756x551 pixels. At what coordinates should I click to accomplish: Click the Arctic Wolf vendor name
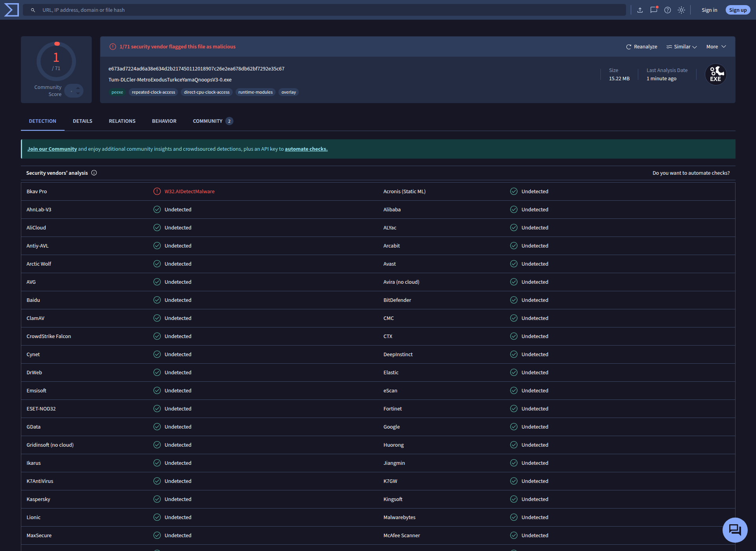click(x=39, y=264)
